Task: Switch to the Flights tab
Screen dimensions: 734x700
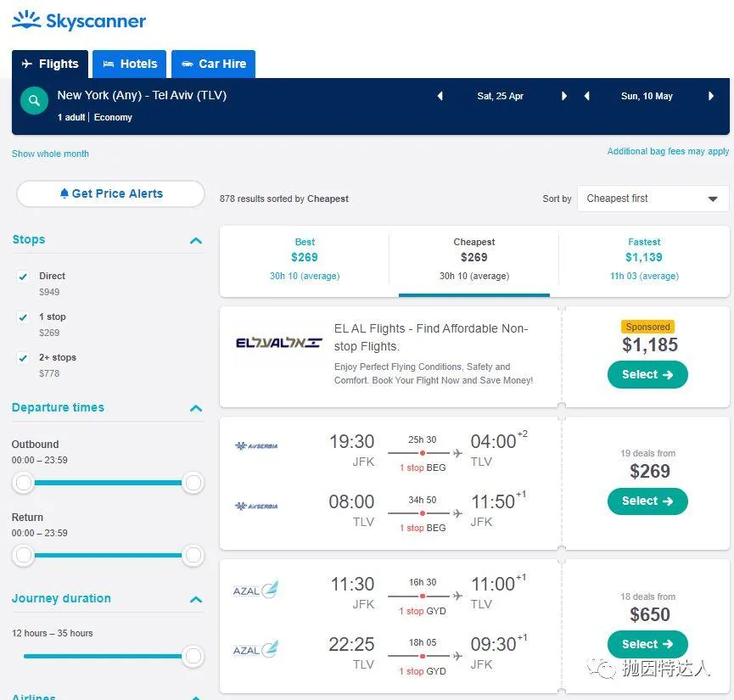Action: pyautogui.click(x=50, y=64)
